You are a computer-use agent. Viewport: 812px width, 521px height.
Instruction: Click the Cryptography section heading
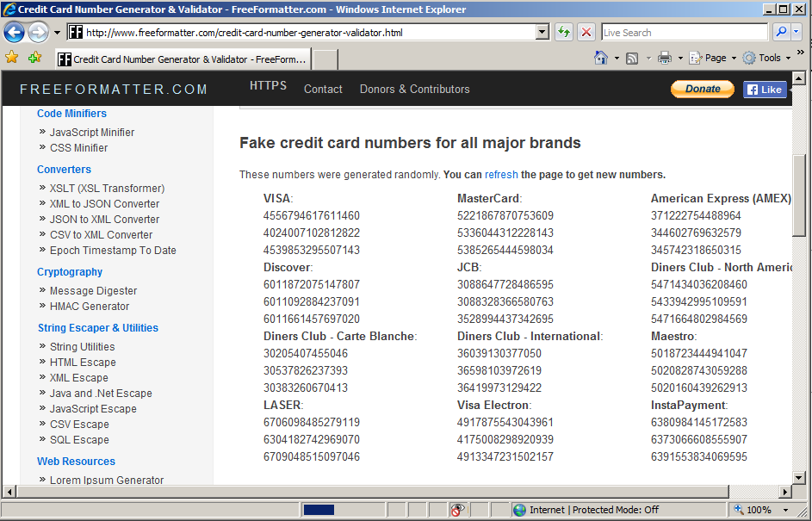pyautogui.click(x=70, y=272)
